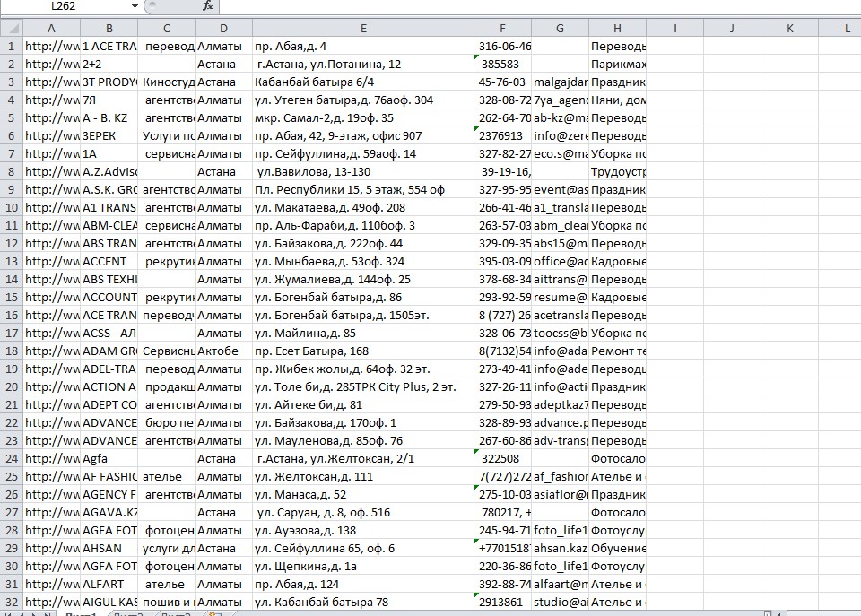
Task: Select row 32 header
Action: 12,602
